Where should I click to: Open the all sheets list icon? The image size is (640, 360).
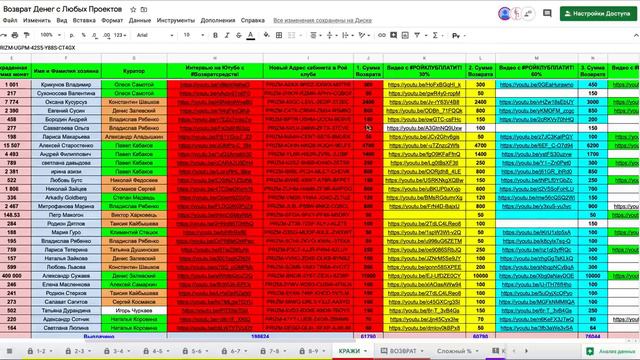pos(9,351)
